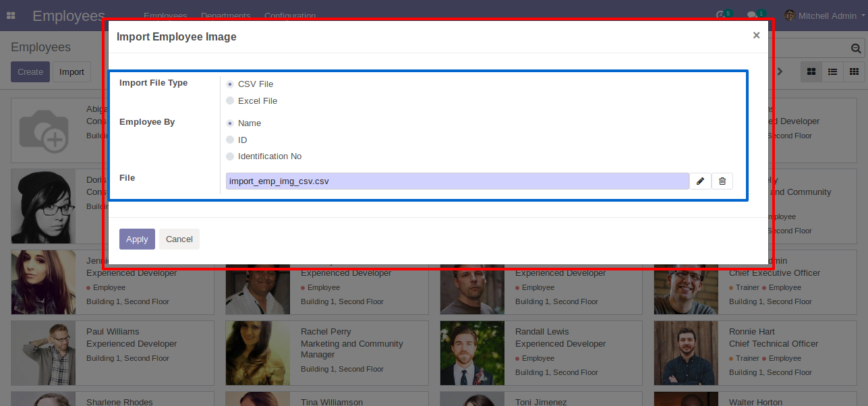This screenshot has height=406, width=868.
Task: Click the pencil edit file icon
Action: [700, 181]
